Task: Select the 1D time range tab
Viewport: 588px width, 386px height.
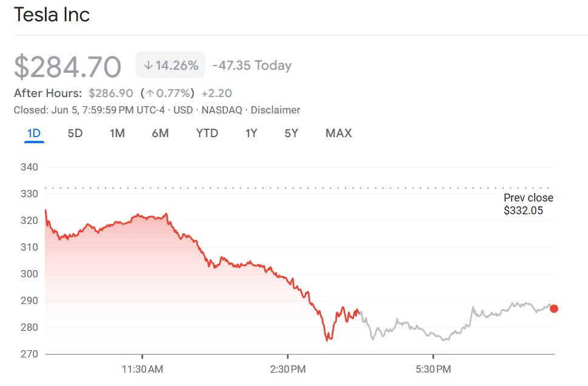Action: point(34,133)
